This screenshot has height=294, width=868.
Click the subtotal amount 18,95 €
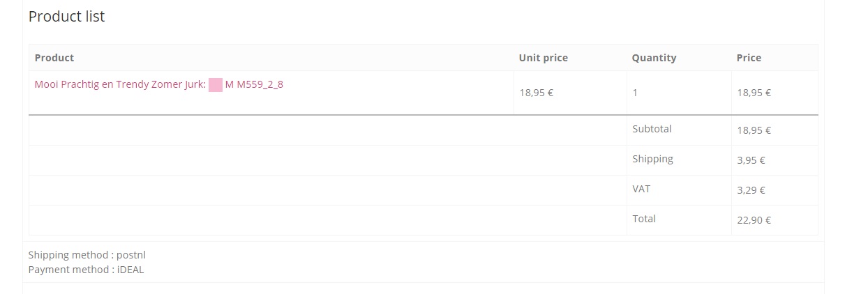(x=754, y=130)
